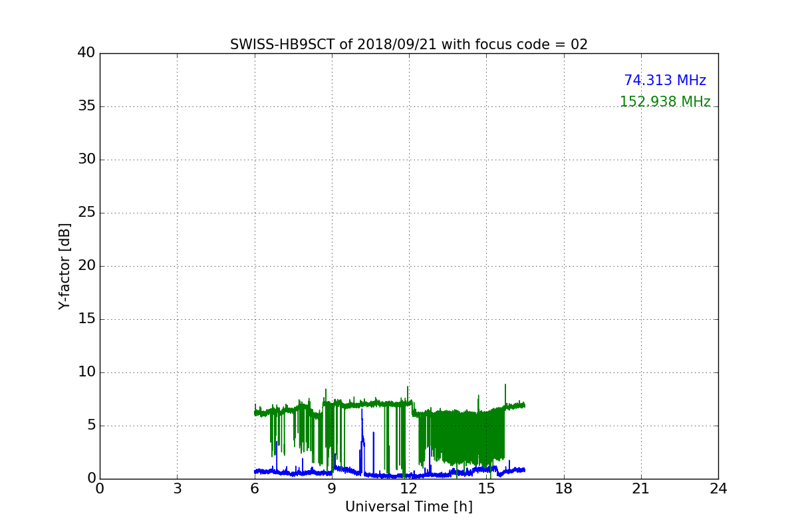Click the x-axis tick label 6
The image size is (798, 532).
point(254,489)
